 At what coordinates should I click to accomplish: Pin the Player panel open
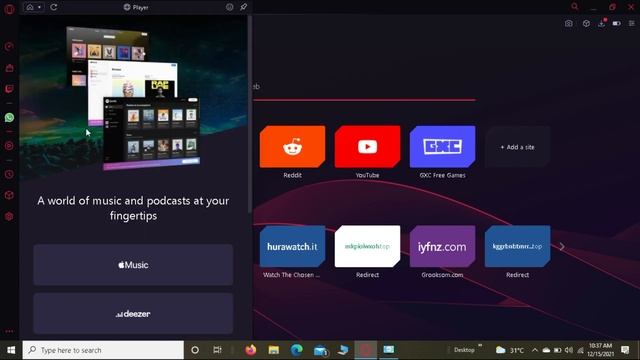coord(244,7)
